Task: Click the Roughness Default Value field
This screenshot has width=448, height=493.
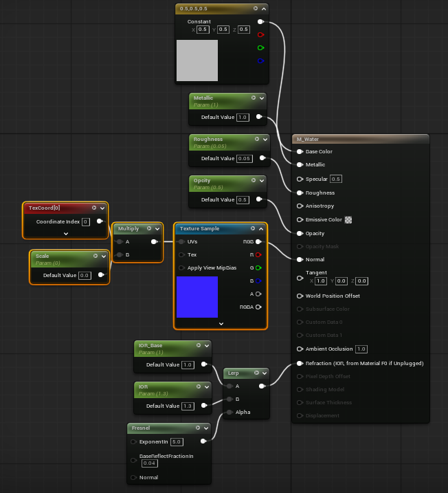Action: tap(245, 158)
